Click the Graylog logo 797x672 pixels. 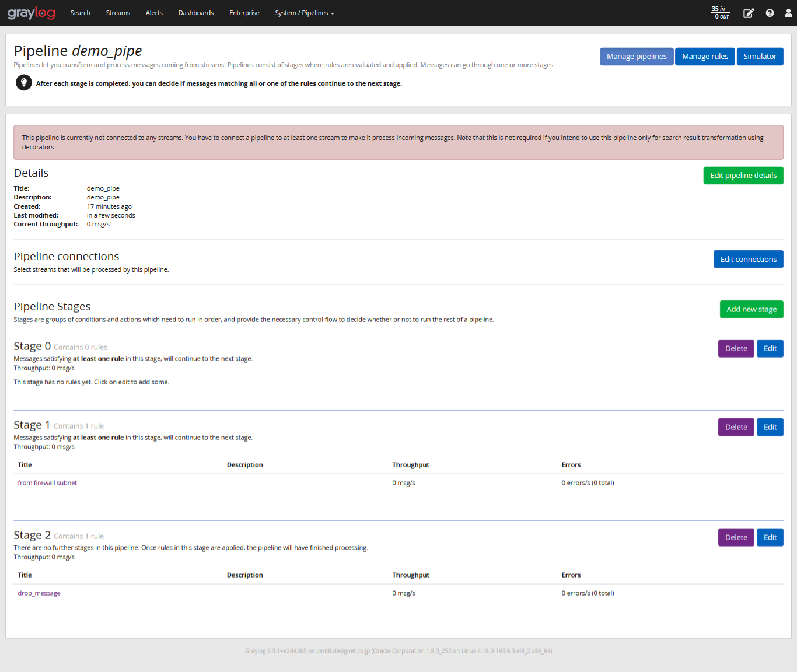pyautogui.click(x=32, y=13)
